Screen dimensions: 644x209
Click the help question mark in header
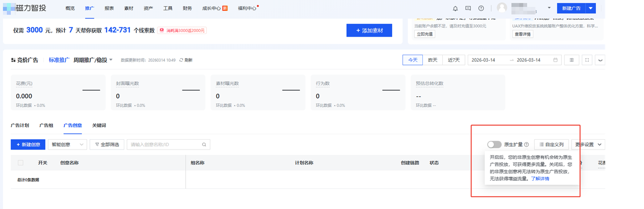click(x=481, y=8)
